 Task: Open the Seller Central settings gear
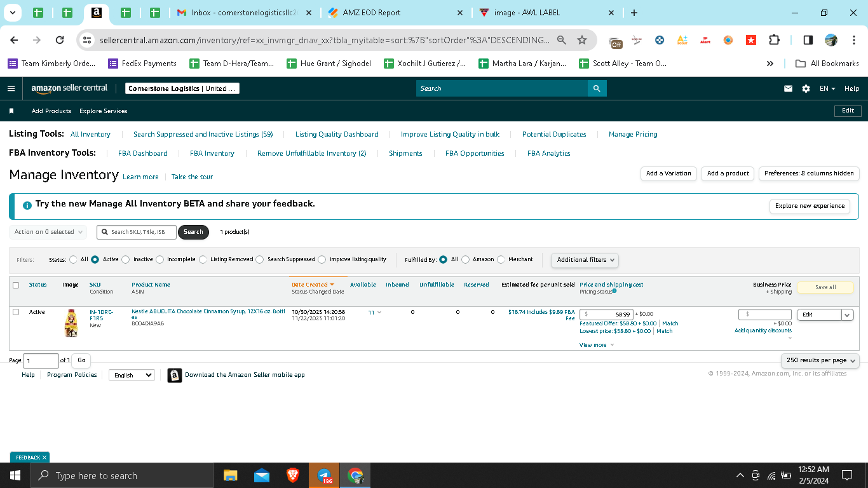(x=806, y=89)
